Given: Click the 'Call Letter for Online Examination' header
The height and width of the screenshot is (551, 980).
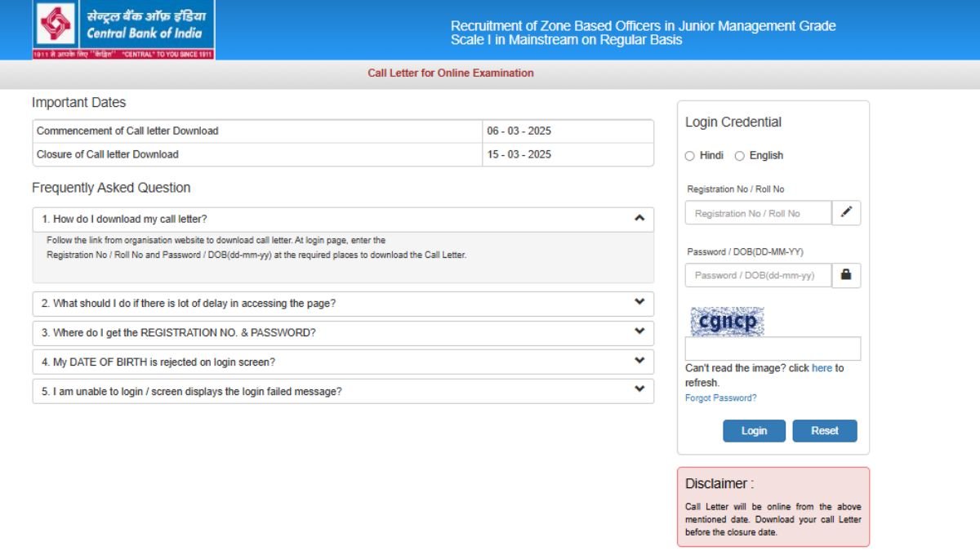Looking at the screenshot, I should pos(449,73).
